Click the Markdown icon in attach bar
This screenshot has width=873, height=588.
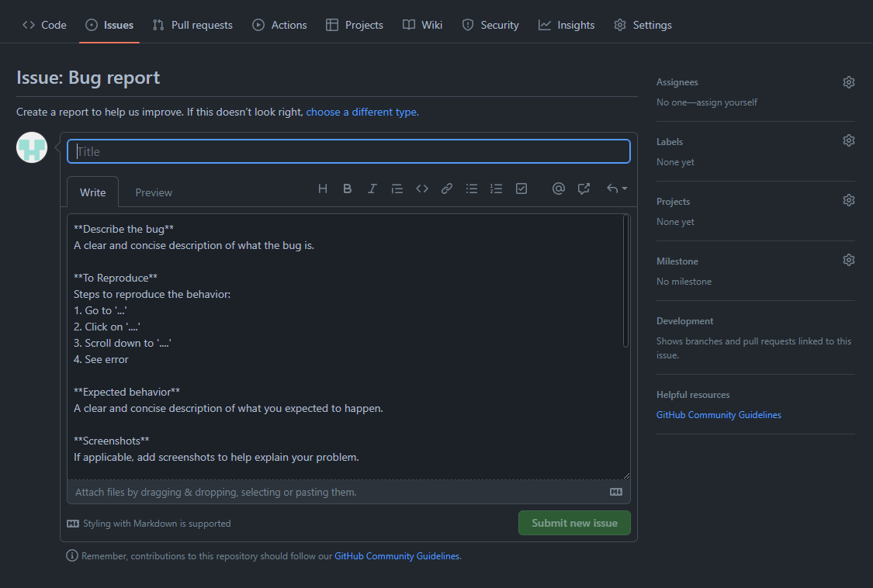(616, 492)
